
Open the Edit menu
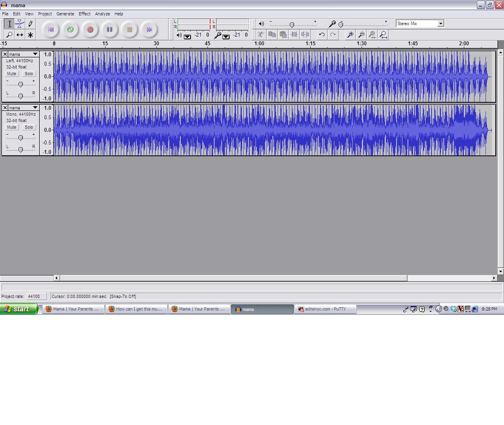(17, 14)
